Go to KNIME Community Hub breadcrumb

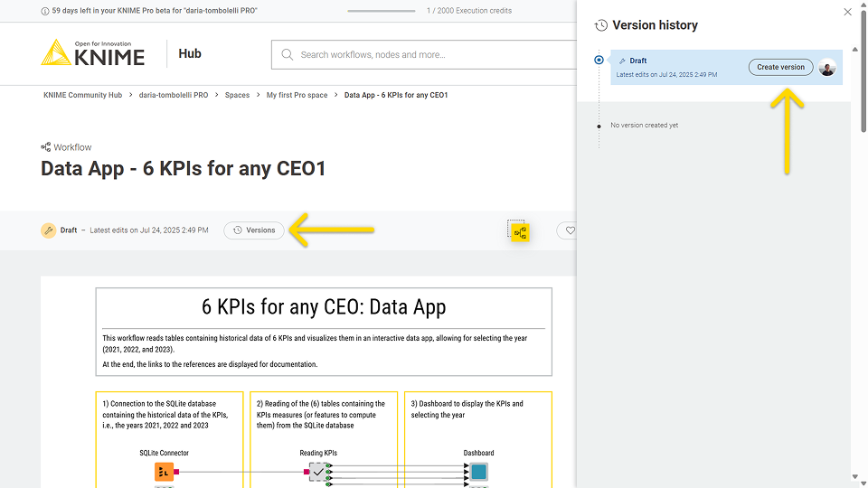pyautogui.click(x=82, y=95)
